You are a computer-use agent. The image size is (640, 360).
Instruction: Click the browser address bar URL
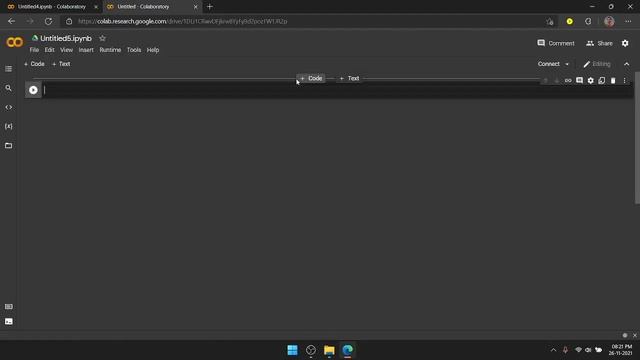click(x=182, y=21)
